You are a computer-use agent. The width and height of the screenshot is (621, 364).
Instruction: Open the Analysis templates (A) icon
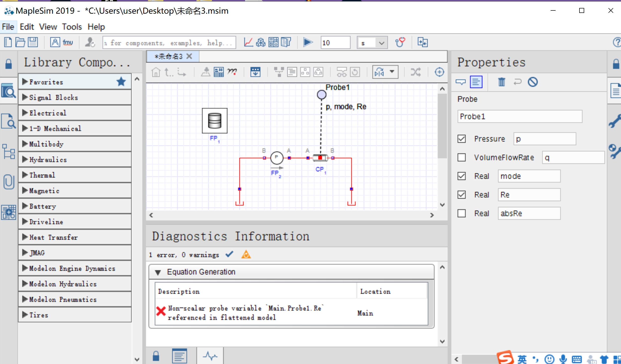[x=55, y=42]
